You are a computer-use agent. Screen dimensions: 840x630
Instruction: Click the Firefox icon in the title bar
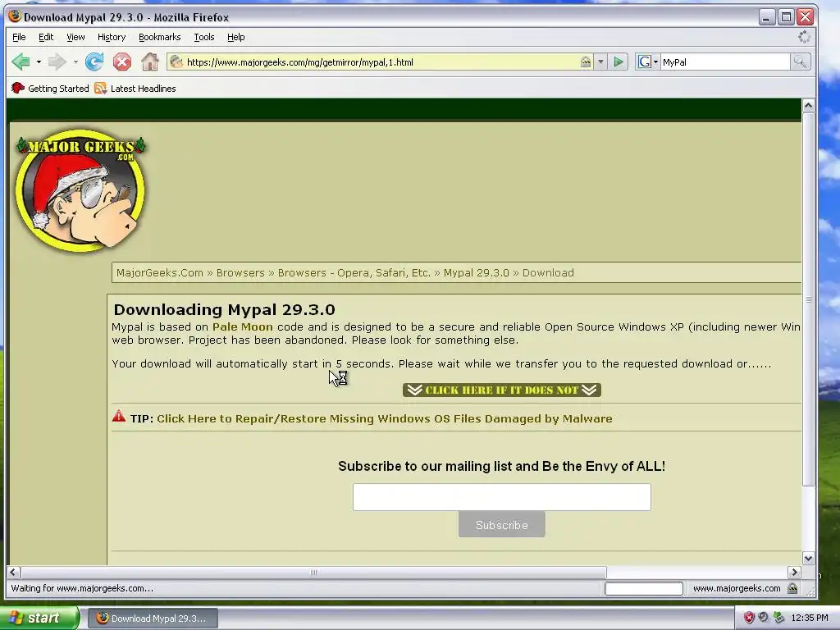(15, 16)
